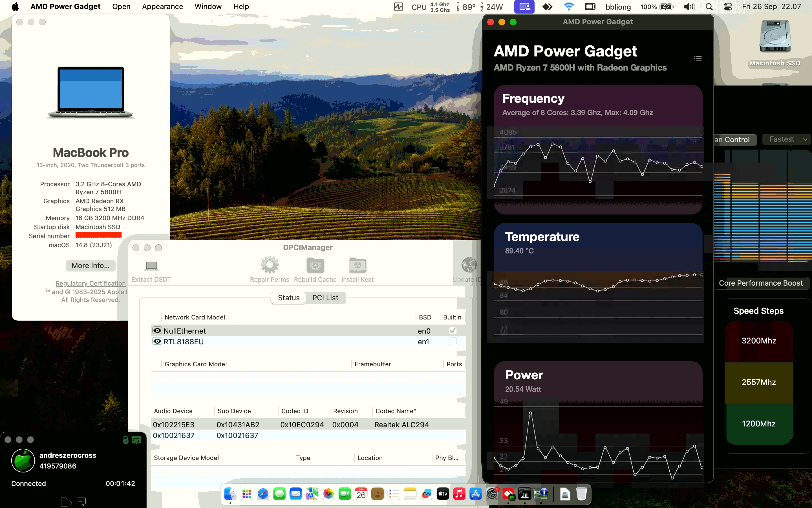The width and height of the screenshot is (812, 508).
Task: Select the 1200Mhz speed step
Action: point(759,424)
